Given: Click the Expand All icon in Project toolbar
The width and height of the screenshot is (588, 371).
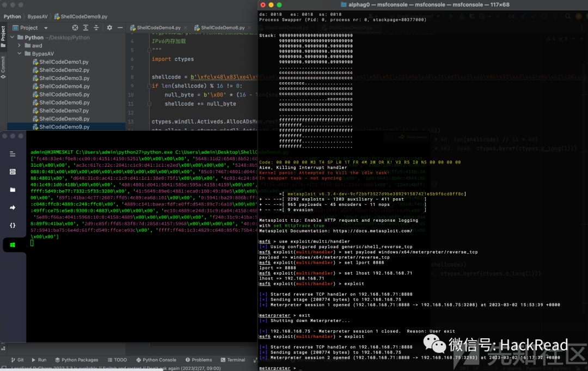Looking at the screenshot, I should (85, 28).
